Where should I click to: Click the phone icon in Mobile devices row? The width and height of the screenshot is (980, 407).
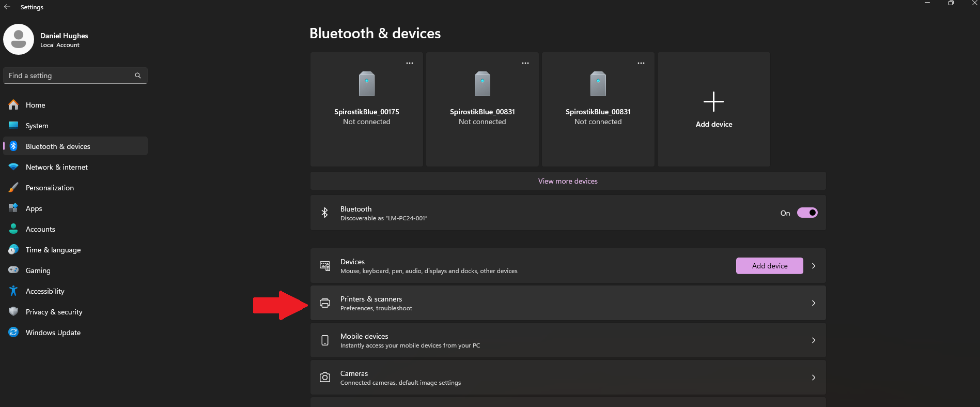(x=325, y=340)
